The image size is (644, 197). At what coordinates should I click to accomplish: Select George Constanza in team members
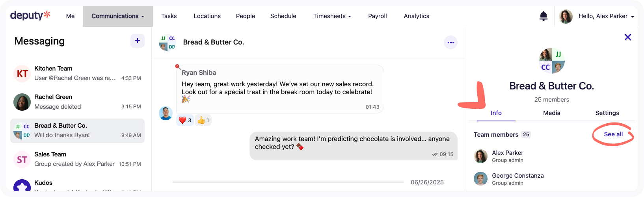pos(517,178)
